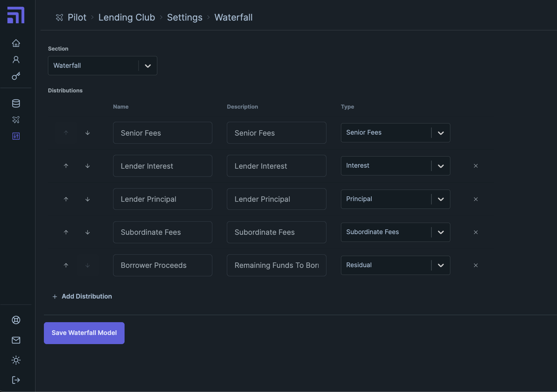Remove the Subordinate Fees distribution row
This screenshot has width=557, height=392.
[476, 232]
